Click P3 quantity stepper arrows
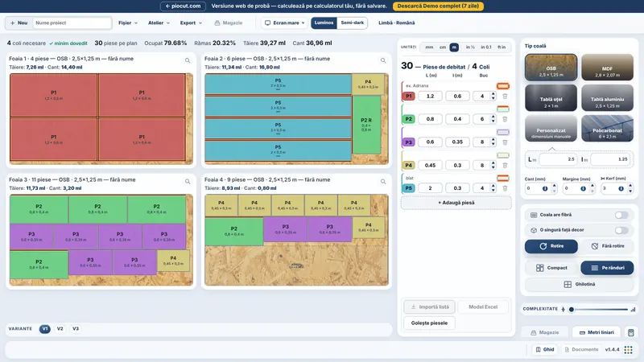This screenshot has width=644, height=362. pyautogui.click(x=493, y=142)
